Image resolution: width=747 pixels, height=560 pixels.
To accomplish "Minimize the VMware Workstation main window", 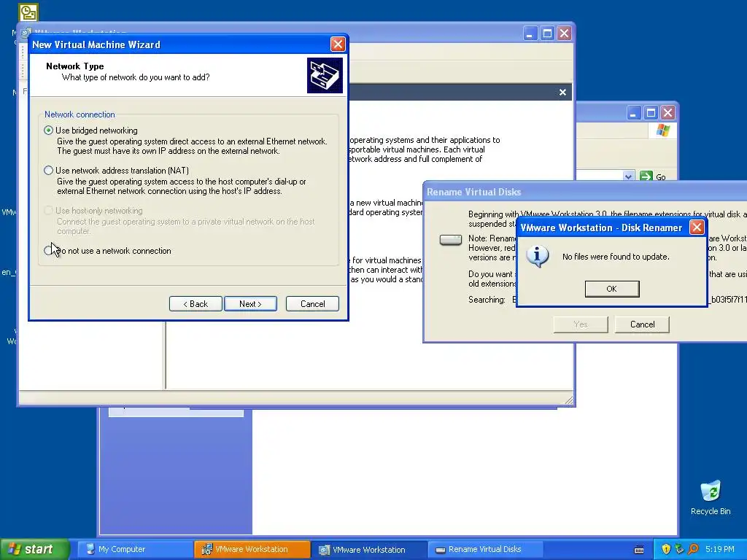I will pos(530,34).
